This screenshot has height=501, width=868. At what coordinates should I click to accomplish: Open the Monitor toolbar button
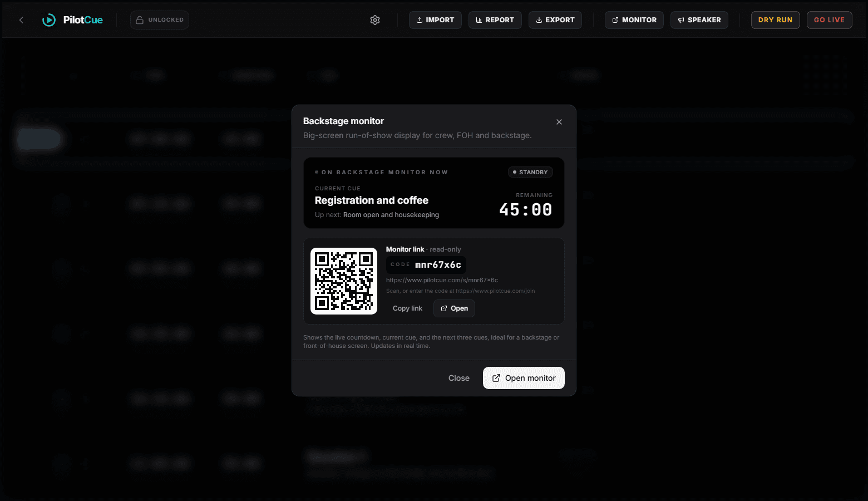click(x=634, y=20)
